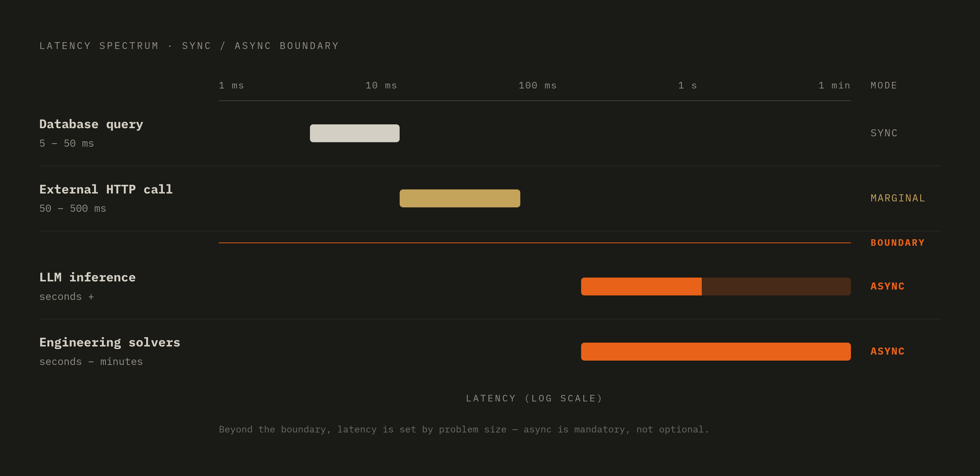Click the '100 ms' axis label
The height and width of the screenshot is (476, 980).
click(538, 85)
